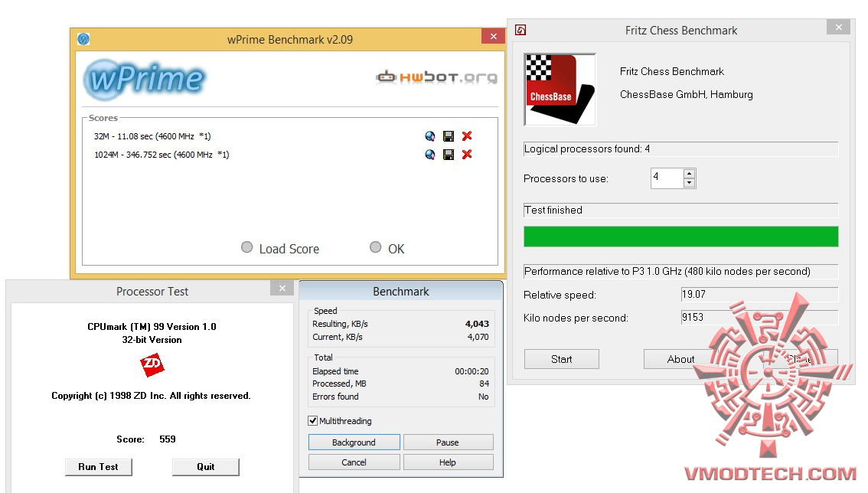
Task: Click the ZD logo in Processor Test
Action: tap(152, 365)
